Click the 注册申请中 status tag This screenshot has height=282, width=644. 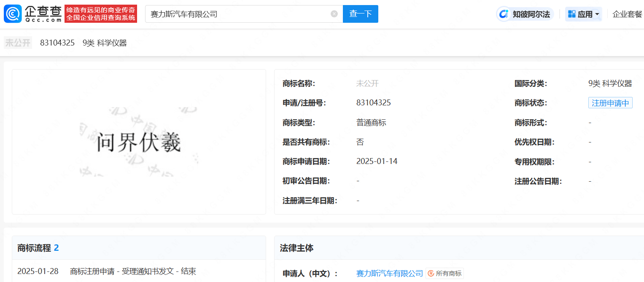(x=610, y=103)
